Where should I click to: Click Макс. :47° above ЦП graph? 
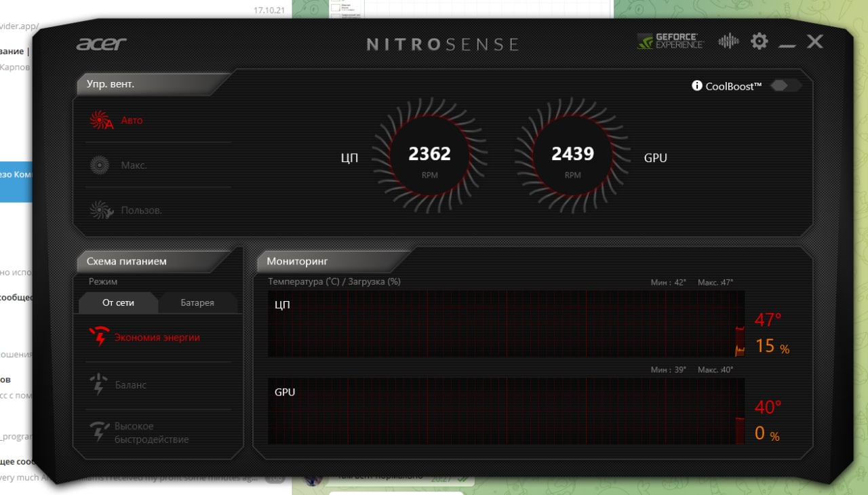click(715, 282)
